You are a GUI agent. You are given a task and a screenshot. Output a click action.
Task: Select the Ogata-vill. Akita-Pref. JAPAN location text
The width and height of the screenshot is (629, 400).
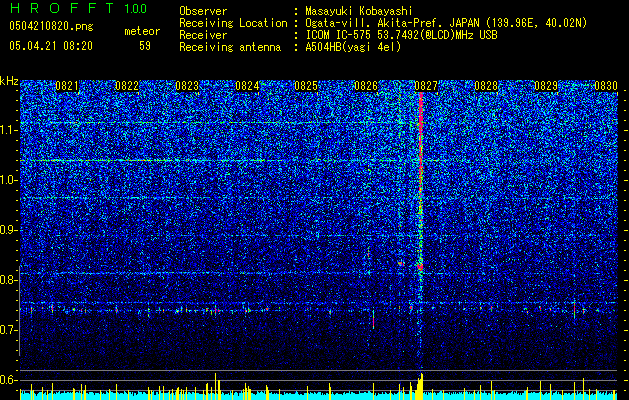(x=446, y=23)
